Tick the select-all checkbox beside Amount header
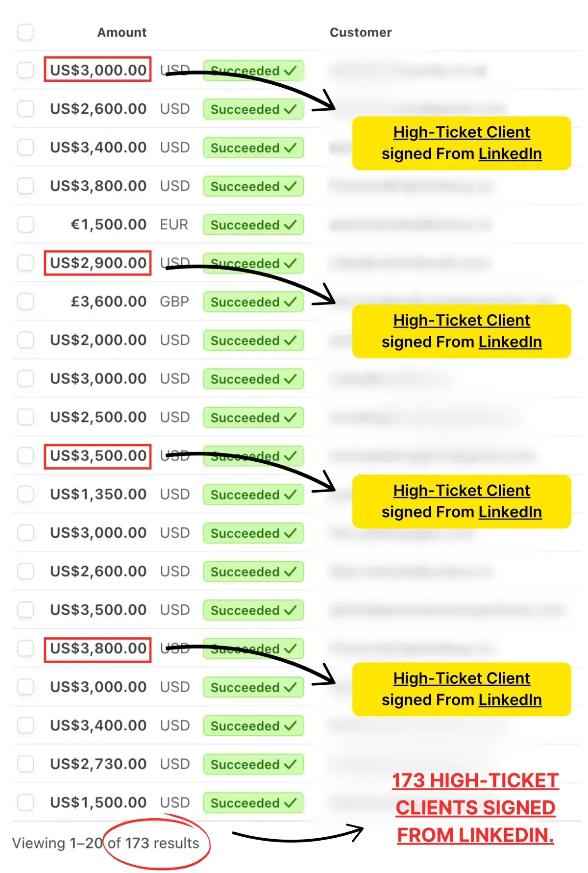 pyautogui.click(x=25, y=32)
